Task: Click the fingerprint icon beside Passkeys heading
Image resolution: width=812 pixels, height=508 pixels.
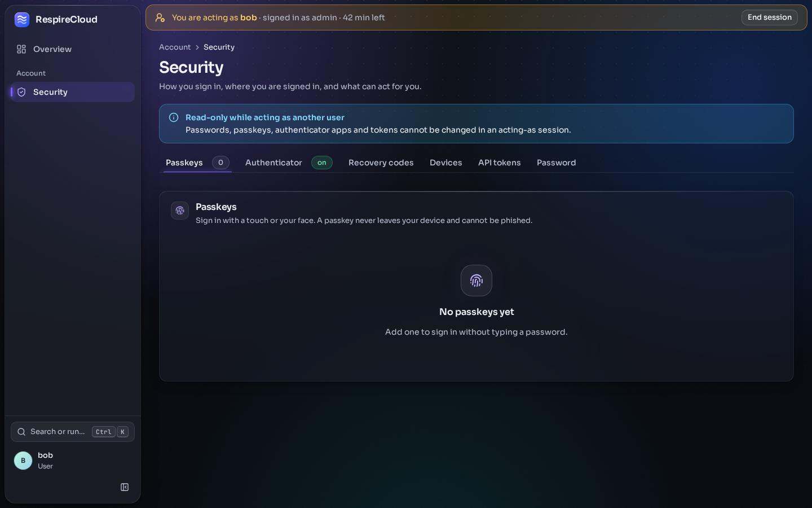Action: pyautogui.click(x=180, y=211)
